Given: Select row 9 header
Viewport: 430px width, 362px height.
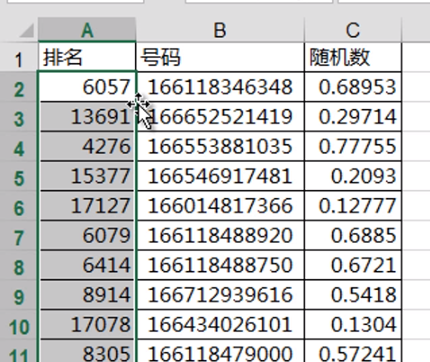Looking at the screenshot, I should (19, 295).
